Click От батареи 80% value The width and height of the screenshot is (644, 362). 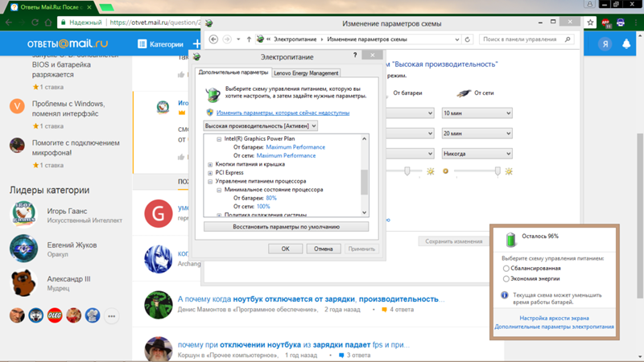coord(271,198)
